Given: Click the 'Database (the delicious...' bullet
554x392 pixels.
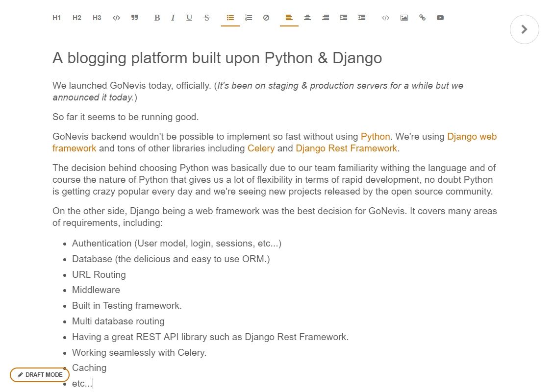Looking at the screenshot, I should pos(171,259).
